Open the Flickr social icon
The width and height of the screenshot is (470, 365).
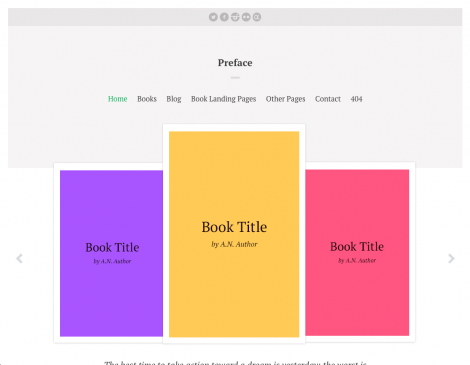[x=246, y=17]
